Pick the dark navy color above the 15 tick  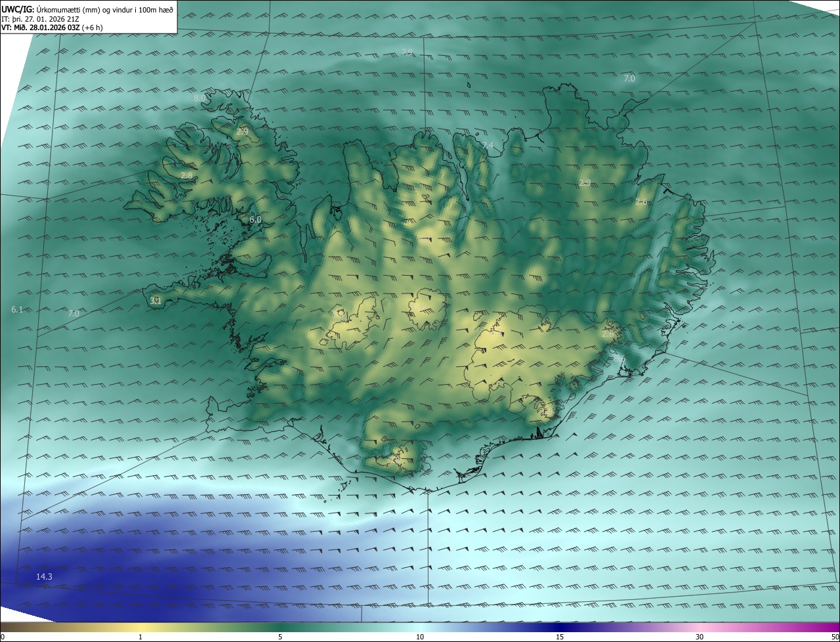(x=560, y=627)
